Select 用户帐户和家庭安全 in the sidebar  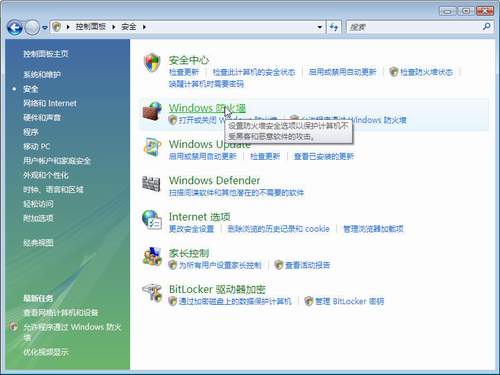click(x=57, y=161)
